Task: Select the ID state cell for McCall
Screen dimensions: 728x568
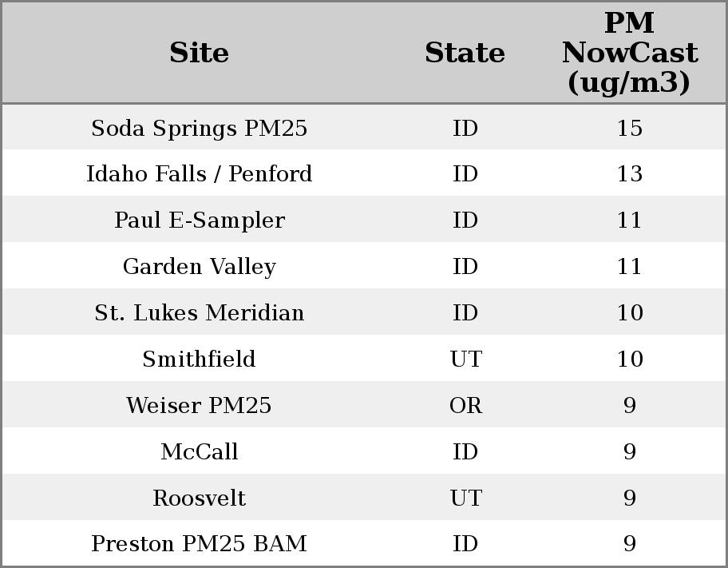Action: [x=465, y=452]
